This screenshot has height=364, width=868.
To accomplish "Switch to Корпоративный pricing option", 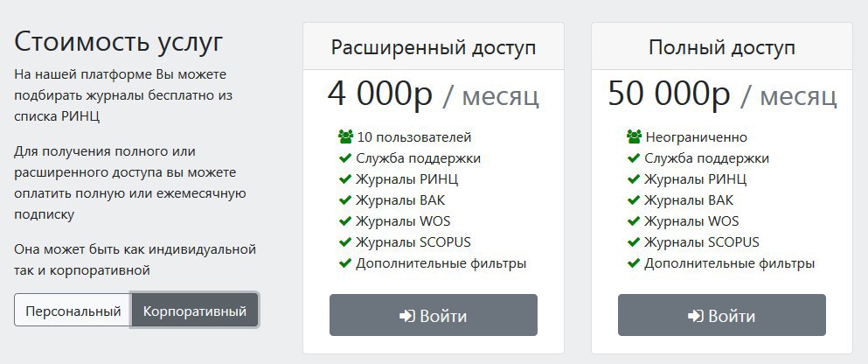I will pos(195,311).
